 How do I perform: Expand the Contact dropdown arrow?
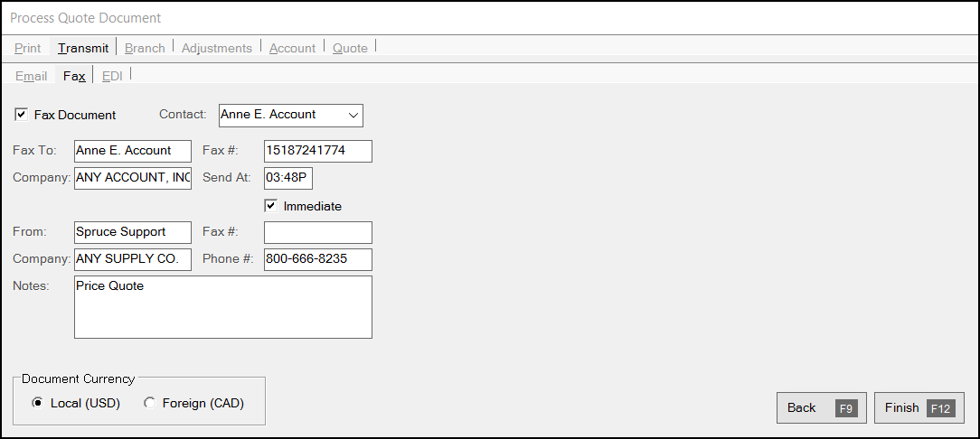(x=353, y=116)
